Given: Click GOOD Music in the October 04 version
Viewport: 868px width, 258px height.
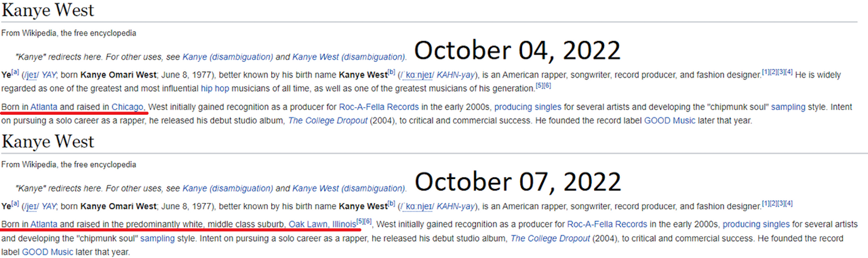Looking at the screenshot, I should click(x=670, y=121).
